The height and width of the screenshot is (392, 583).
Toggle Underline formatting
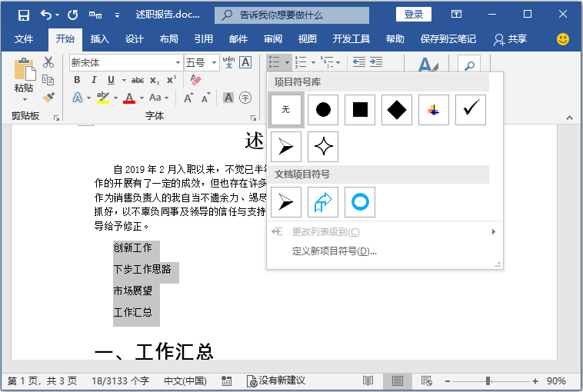(111, 80)
